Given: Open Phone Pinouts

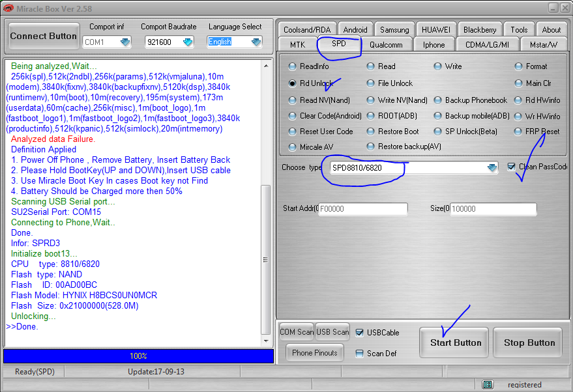Looking at the screenshot, I should pyautogui.click(x=315, y=353).
